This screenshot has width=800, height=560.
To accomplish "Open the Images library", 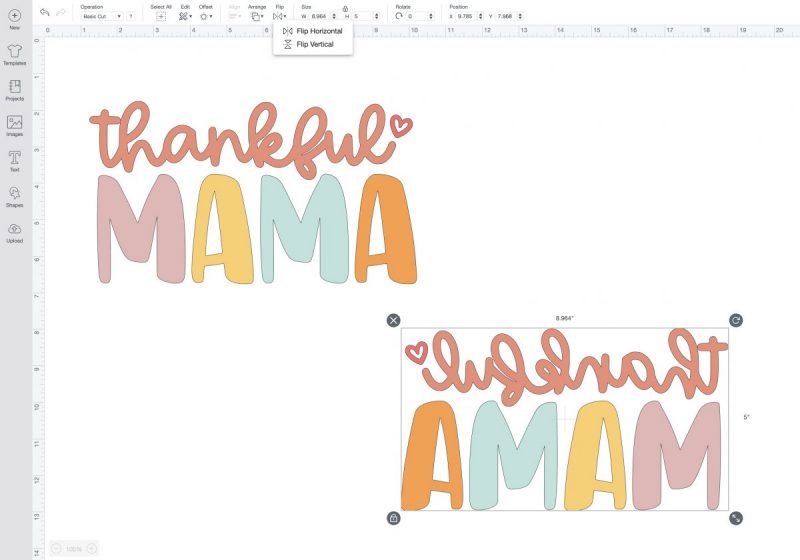I will pos(14,125).
